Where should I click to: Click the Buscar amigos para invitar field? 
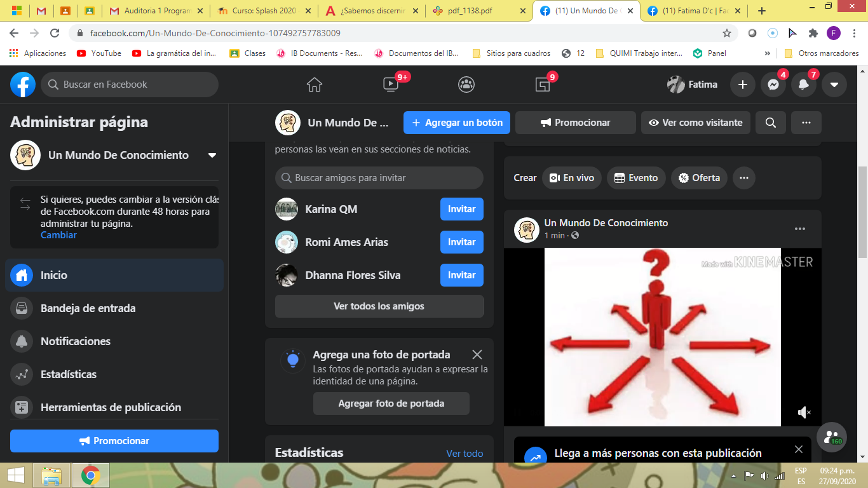[379, 178]
